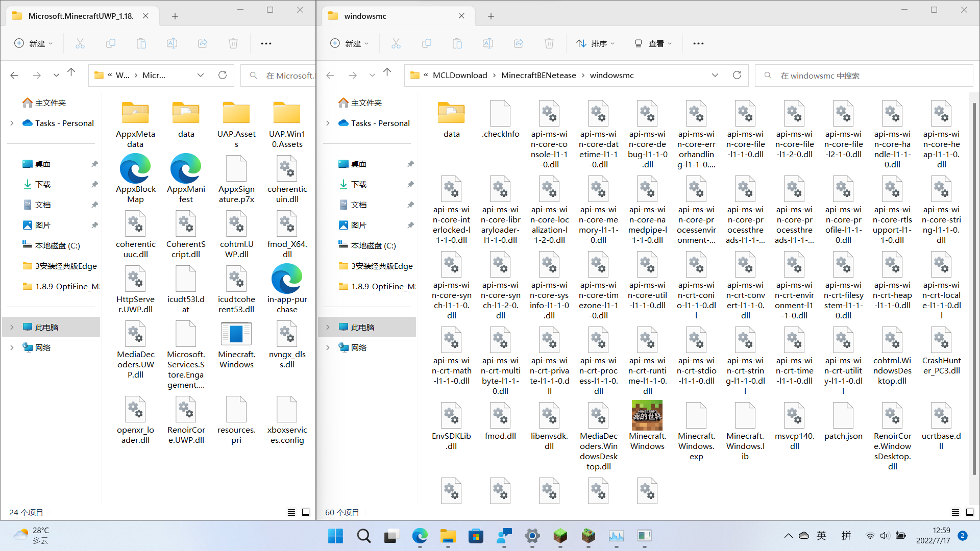Click MinecraftBENetease in the breadcrumb
The image size is (980, 551).
pos(538,76)
